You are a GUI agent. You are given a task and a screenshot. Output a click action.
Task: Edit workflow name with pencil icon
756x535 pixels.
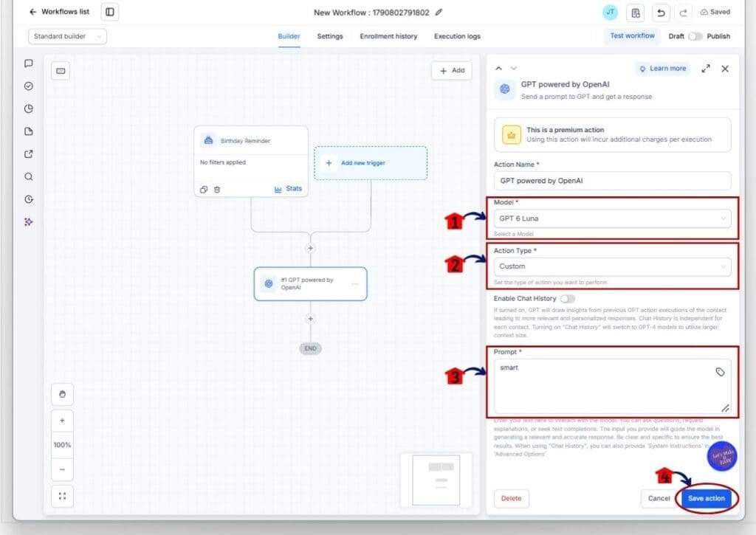click(x=439, y=12)
